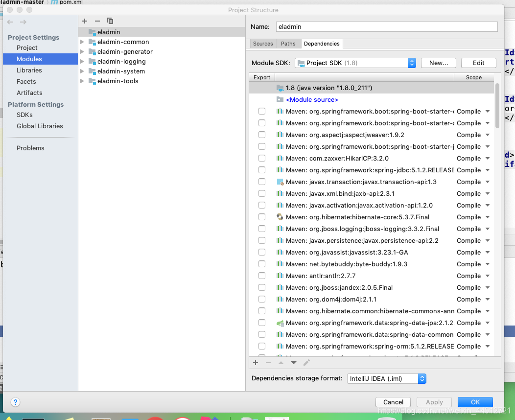515x420 pixels.
Task: Tick export checkbox for hibernate-core:5.3.7.Final
Action: click(262, 217)
